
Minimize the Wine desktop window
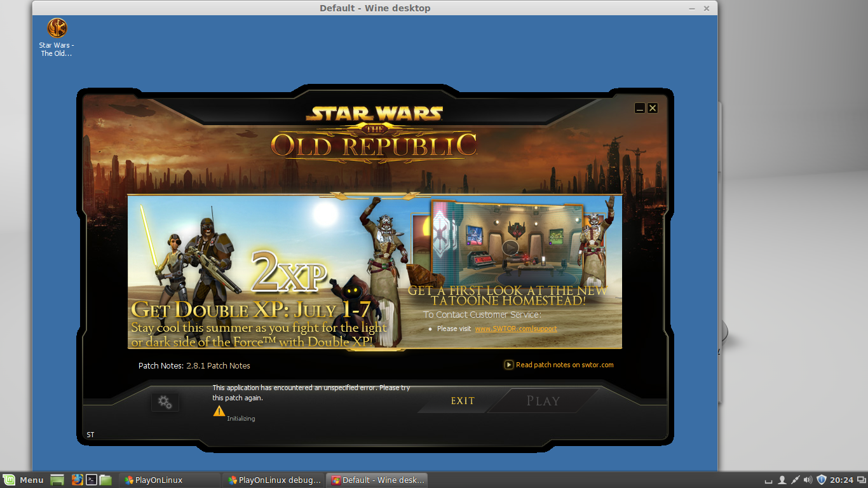click(x=692, y=8)
